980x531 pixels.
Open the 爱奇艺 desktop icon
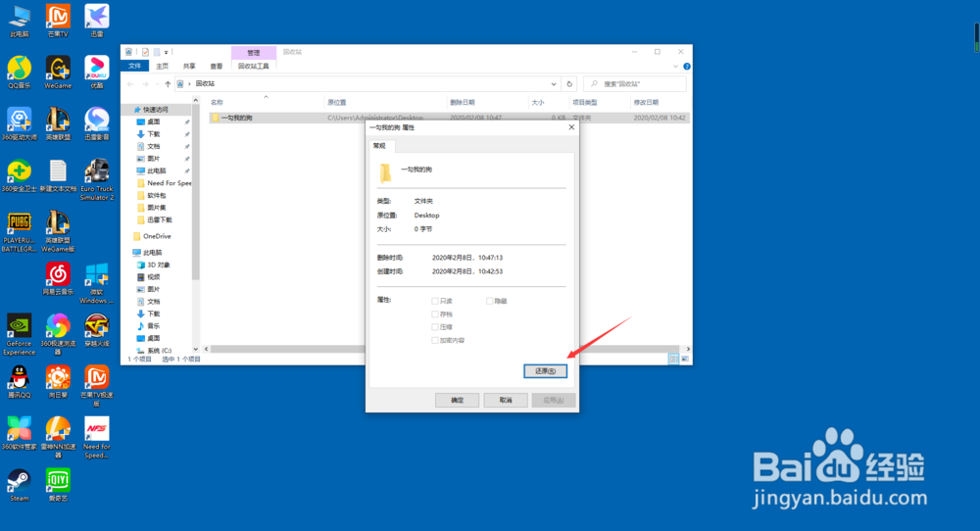58,485
